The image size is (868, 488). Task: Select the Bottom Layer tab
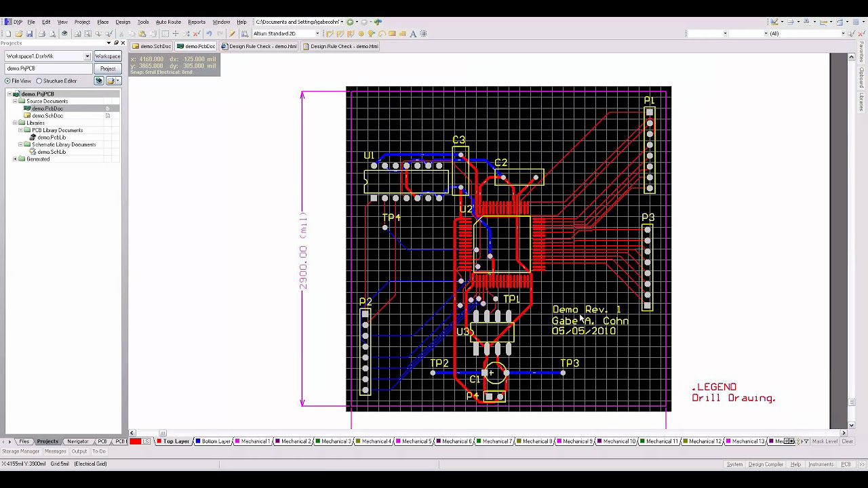214,441
